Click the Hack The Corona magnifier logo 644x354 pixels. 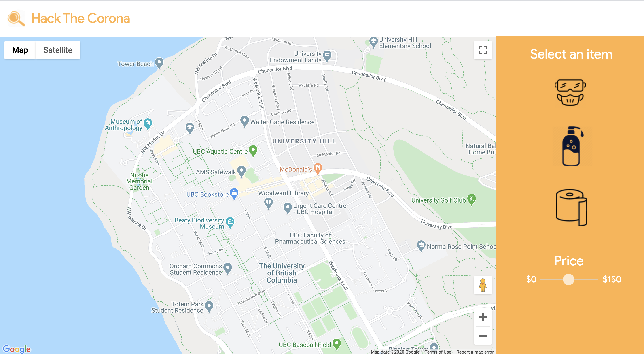point(16,19)
